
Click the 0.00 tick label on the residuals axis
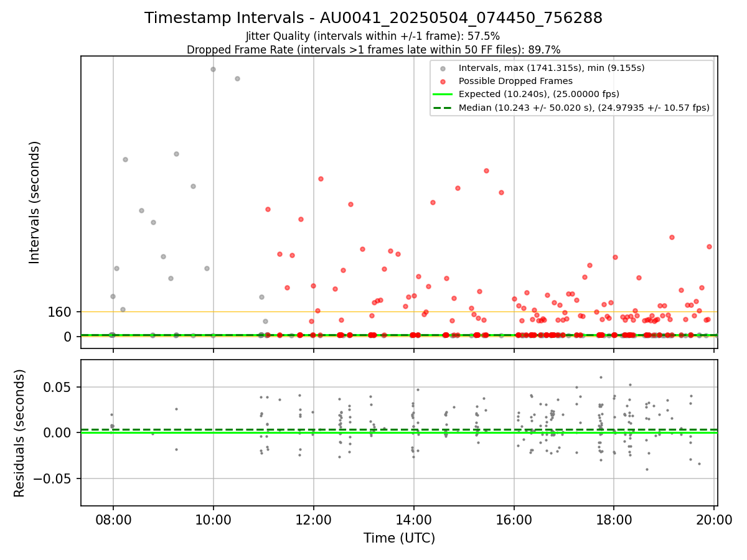coord(59,433)
